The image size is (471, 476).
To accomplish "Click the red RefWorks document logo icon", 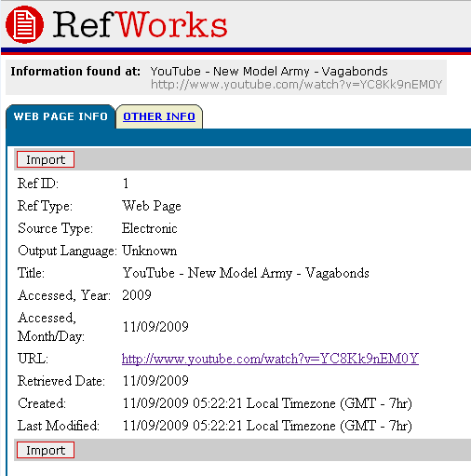I will pos(24,24).
